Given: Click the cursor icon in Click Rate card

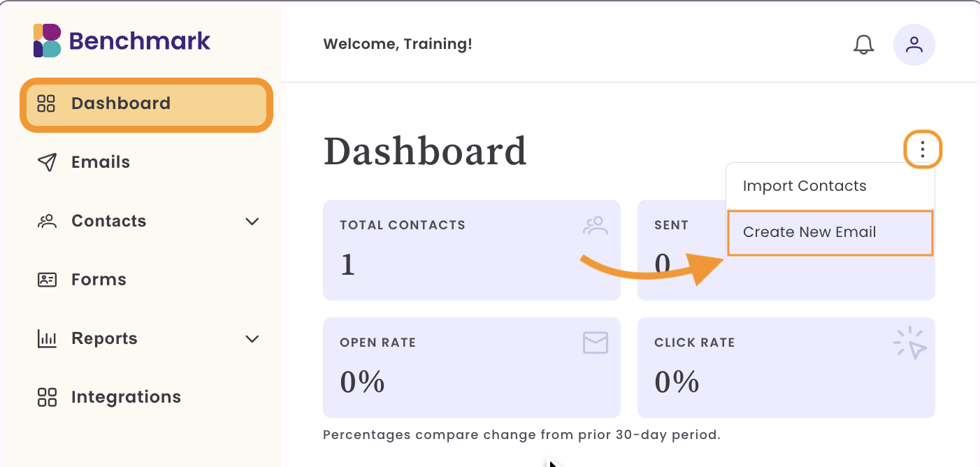Looking at the screenshot, I should [x=910, y=343].
